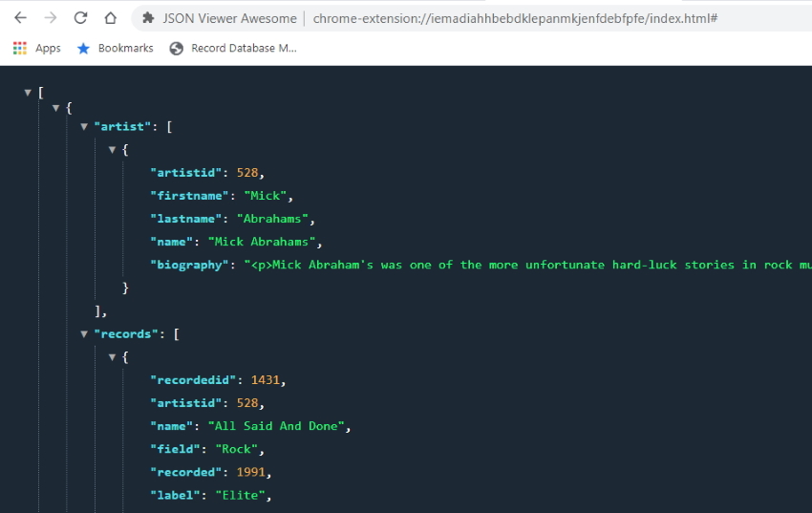Click the artist's artistid value 528
This screenshot has height=513, width=812.
click(247, 172)
